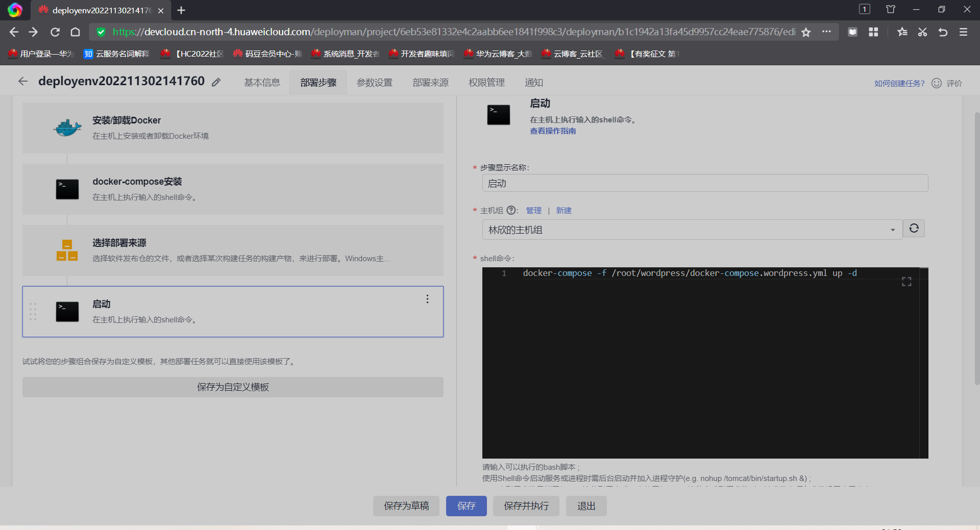Open 查看操作指南 link
Image resolution: width=980 pixels, height=530 pixels.
point(553,131)
